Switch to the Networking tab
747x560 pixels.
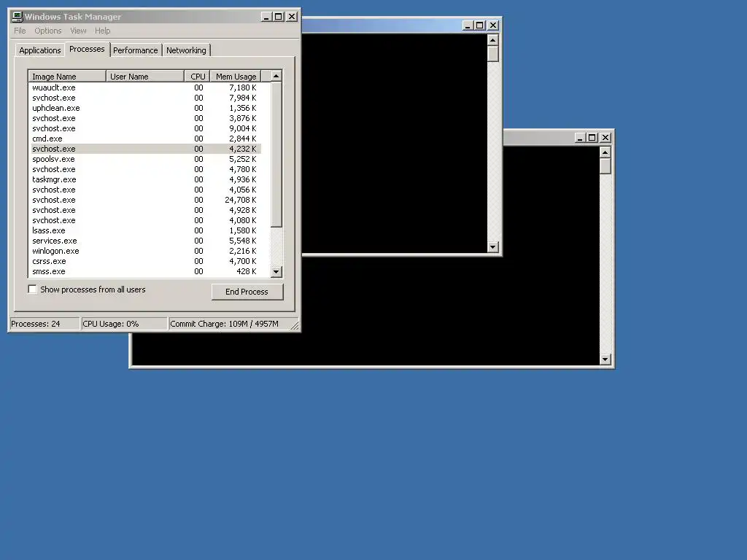(186, 50)
